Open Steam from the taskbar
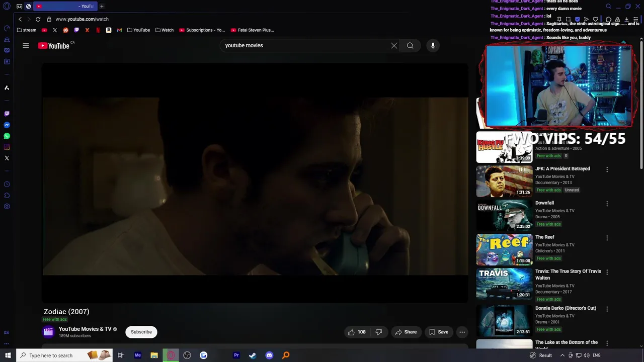644x362 pixels. click(x=253, y=355)
